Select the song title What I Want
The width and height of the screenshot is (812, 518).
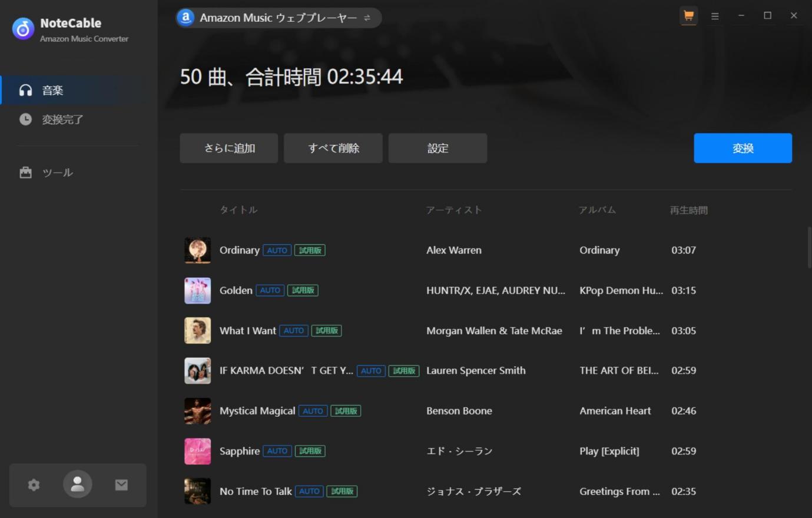[248, 331]
